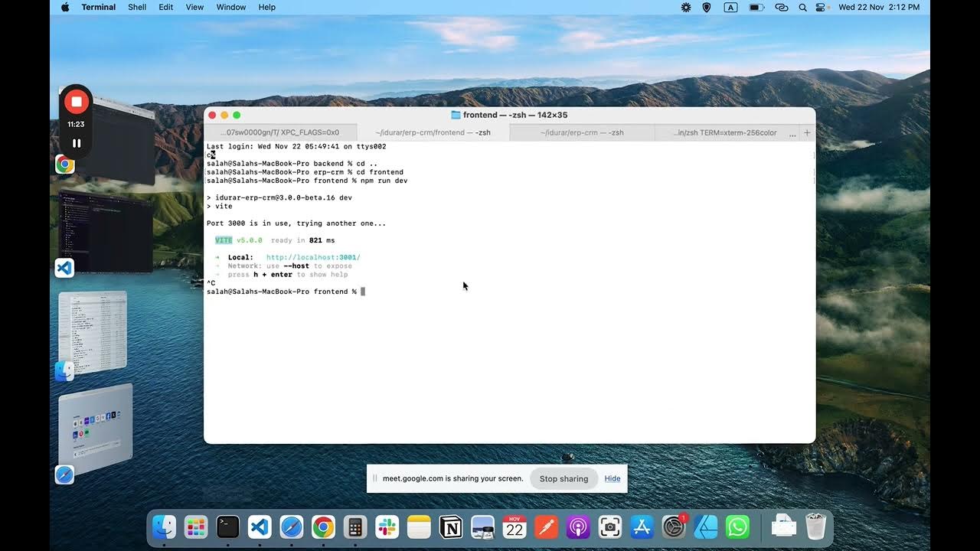Screen dimensions: 980x551
Task: Click the linked-rings menu bar icon
Action: pos(781,7)
